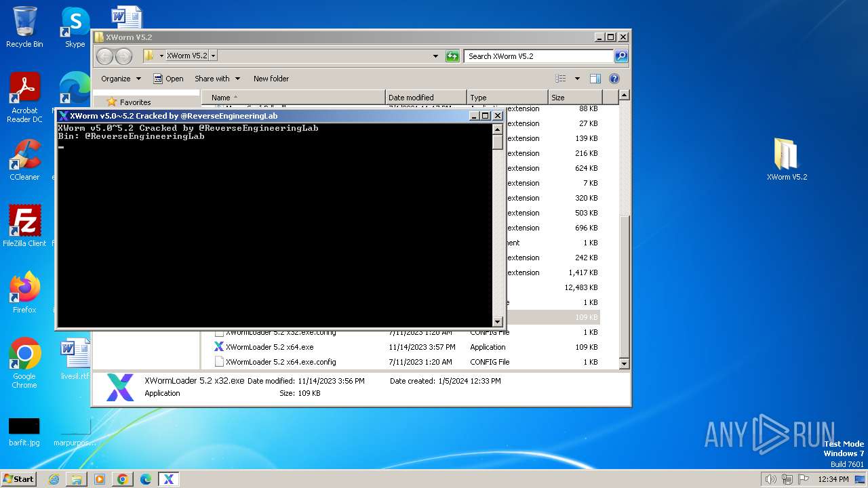Image resolution: width=868 pixels, height=488 pixels.
Task: Open XWorm V5.2 folder on desktop
Action: 787,160
